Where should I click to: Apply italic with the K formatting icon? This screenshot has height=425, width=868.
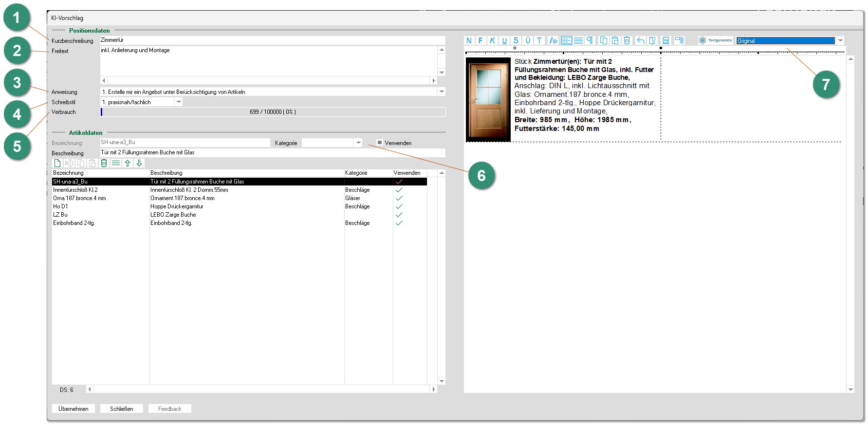(492, 41)
